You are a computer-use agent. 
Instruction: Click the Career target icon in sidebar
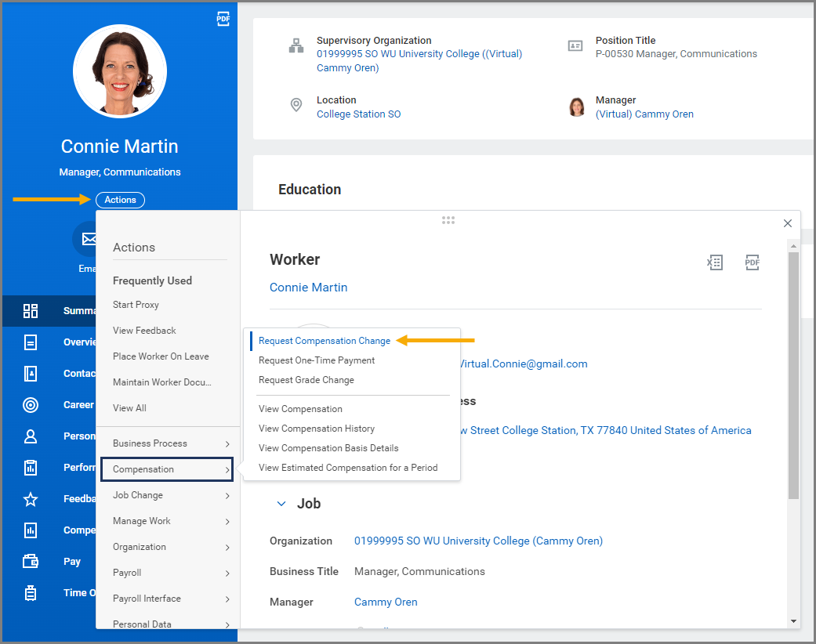point(31,405)
